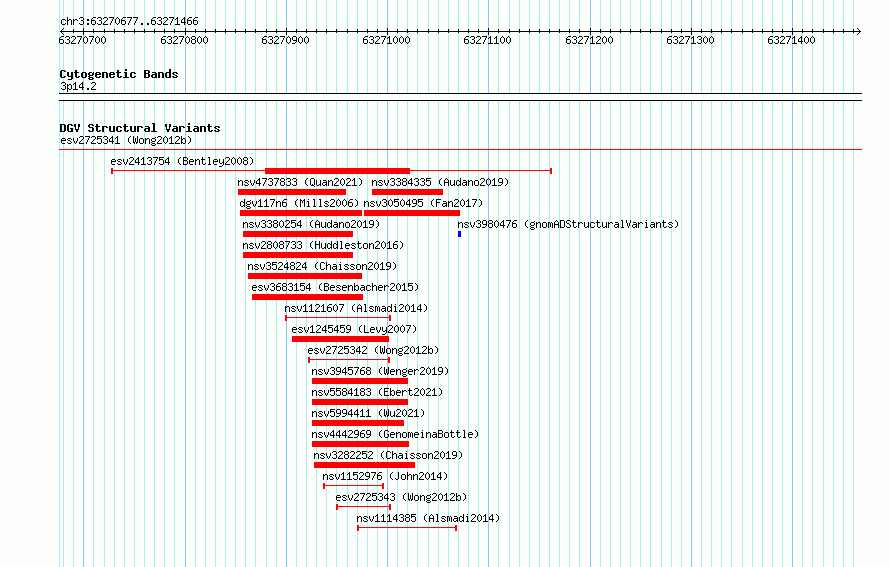Click the red bar under nsv3945768
Viewport: 890px width, 567px height.
[360, 381]
